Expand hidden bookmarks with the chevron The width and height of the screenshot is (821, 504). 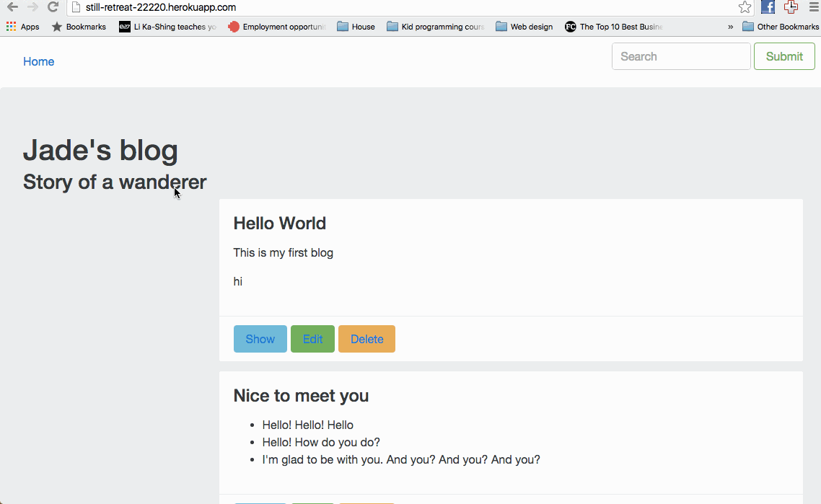(x=730, y=27)
